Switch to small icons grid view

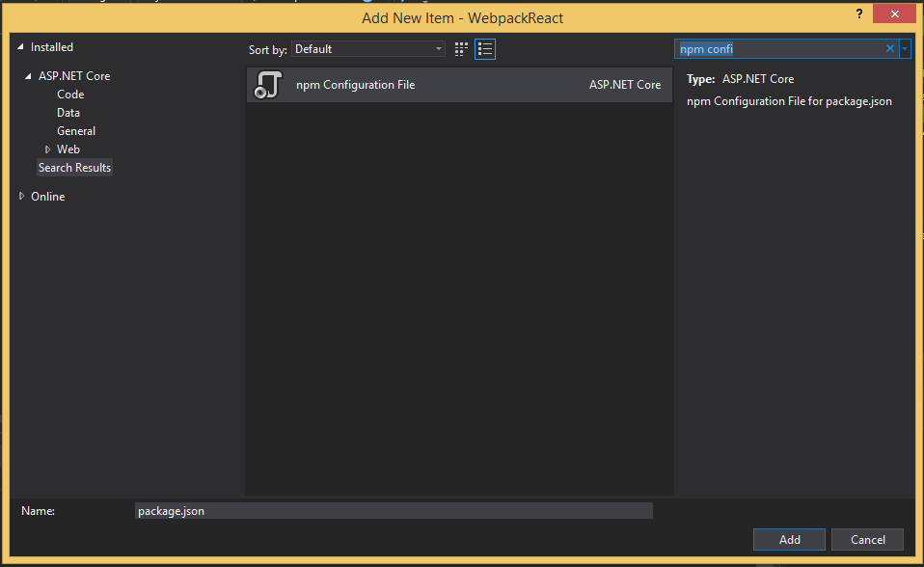461,49
